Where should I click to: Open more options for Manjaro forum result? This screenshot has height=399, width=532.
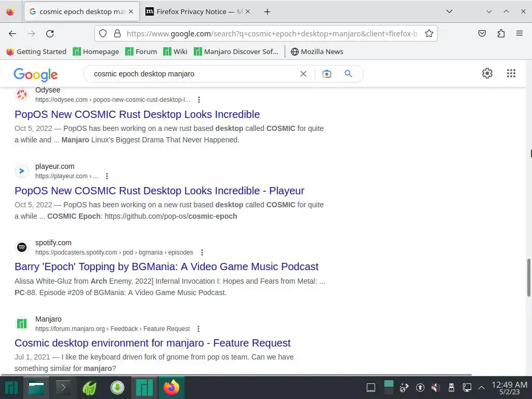pyautogui.click(x=198, y=329)
